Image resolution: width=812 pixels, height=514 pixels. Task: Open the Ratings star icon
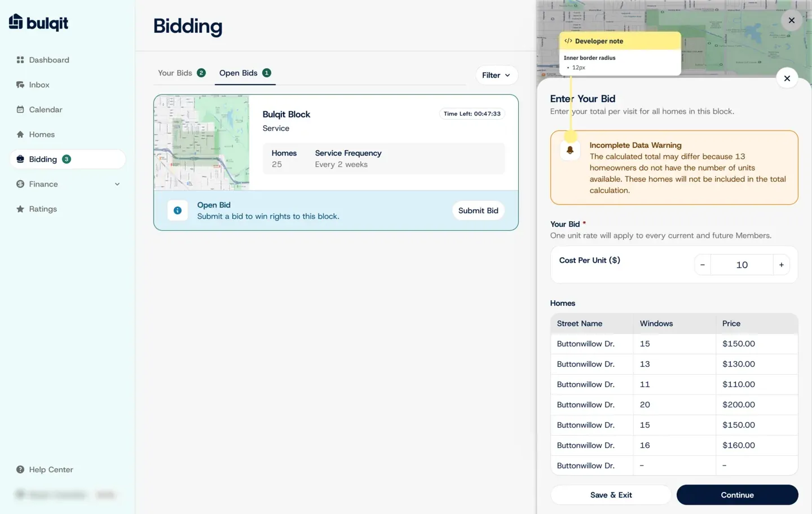[20, 209]
